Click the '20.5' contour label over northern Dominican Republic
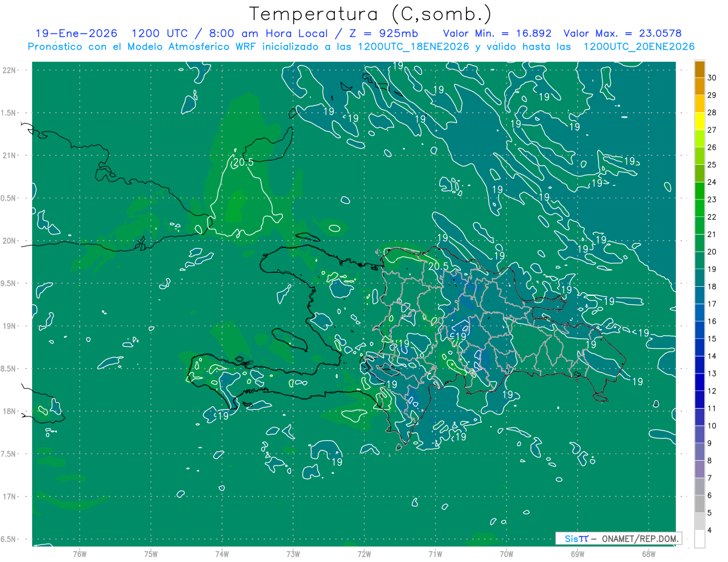The image size is (728, 562). pyautogui.click(x=438, y=266)
